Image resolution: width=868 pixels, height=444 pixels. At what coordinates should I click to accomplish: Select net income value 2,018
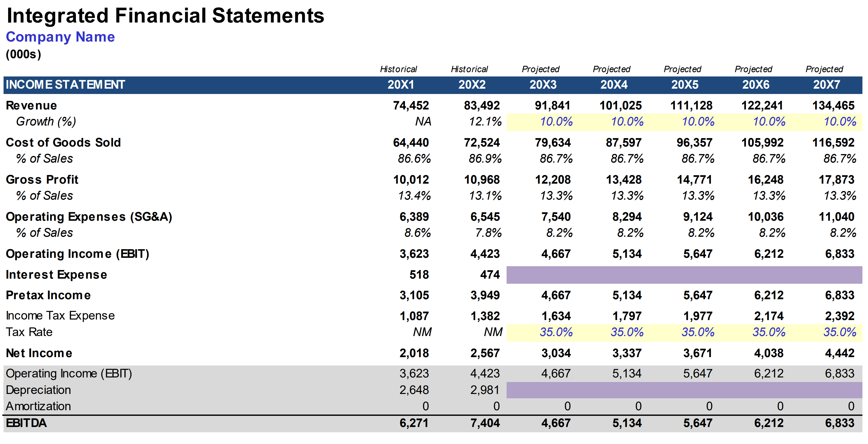click(414, 353)
